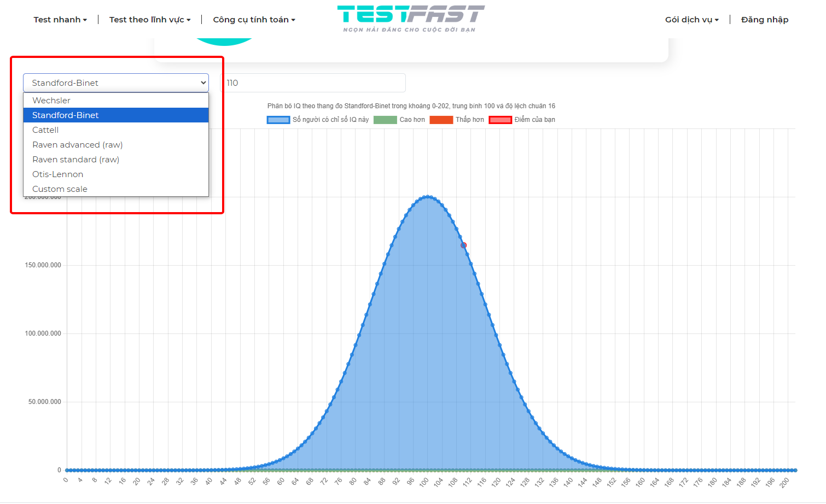
Task: Open the Test nhanh menu
Action: [x=60, y=20]
